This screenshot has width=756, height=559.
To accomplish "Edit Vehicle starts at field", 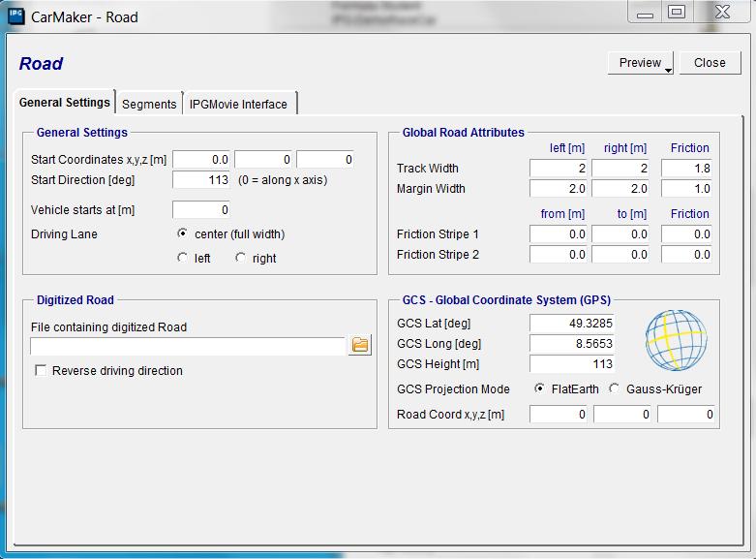I will pyautogui.click(x=201, y=209).
